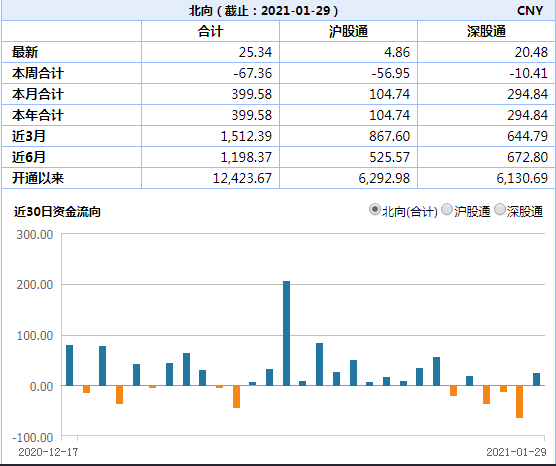Select the 深股通 radio button
Image resolution: width=556 pixels, height=466 pixels.
(500, 210)
